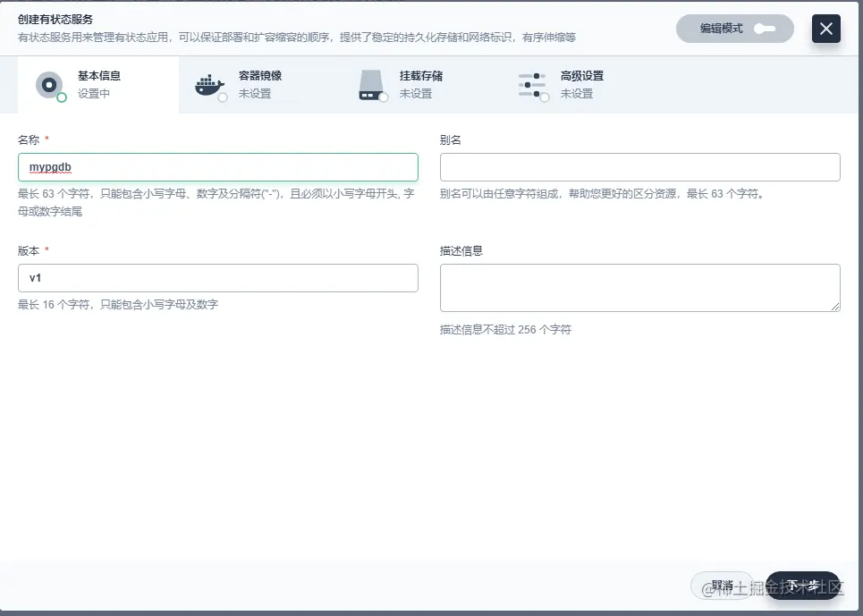Click the storage drive icon
Screen dimensions: 863x616
click(371, 85)
